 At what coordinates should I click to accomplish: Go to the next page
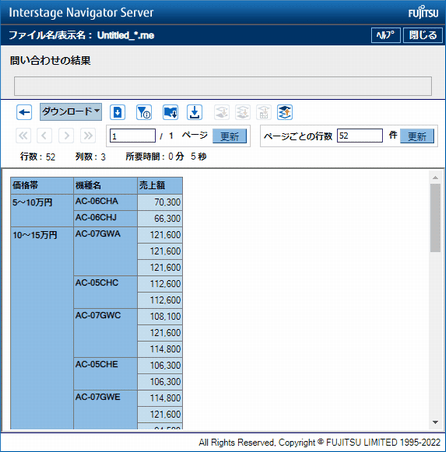point(66,136)
